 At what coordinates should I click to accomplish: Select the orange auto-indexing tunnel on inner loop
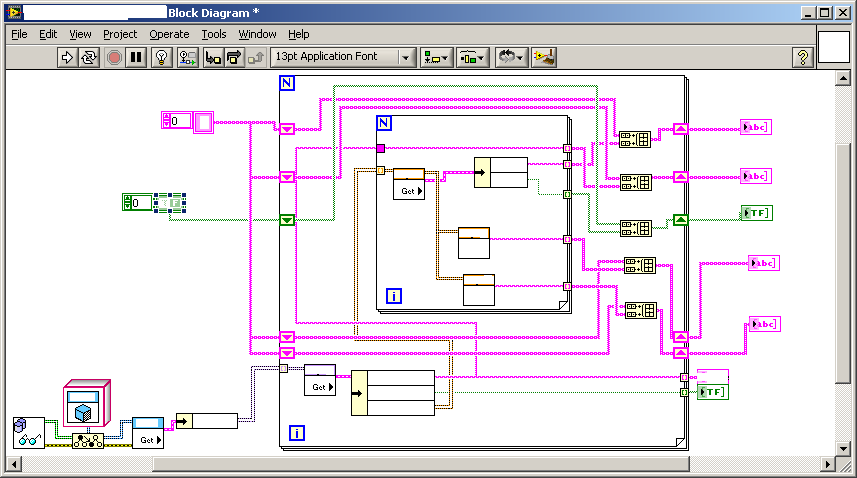coord(381,170)
